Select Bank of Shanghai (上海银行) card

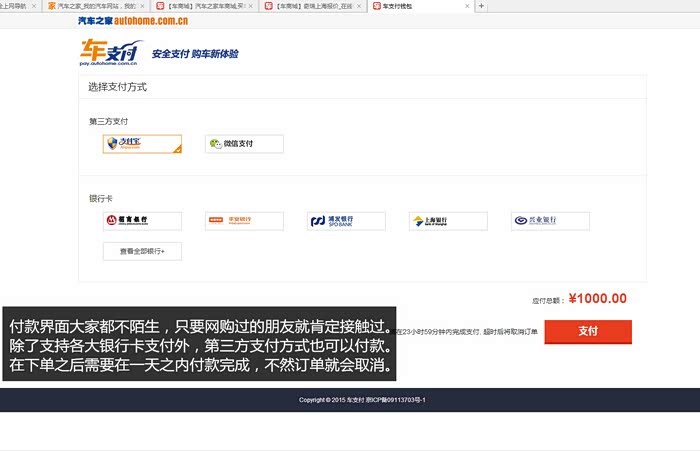click(x=448, y=221)
